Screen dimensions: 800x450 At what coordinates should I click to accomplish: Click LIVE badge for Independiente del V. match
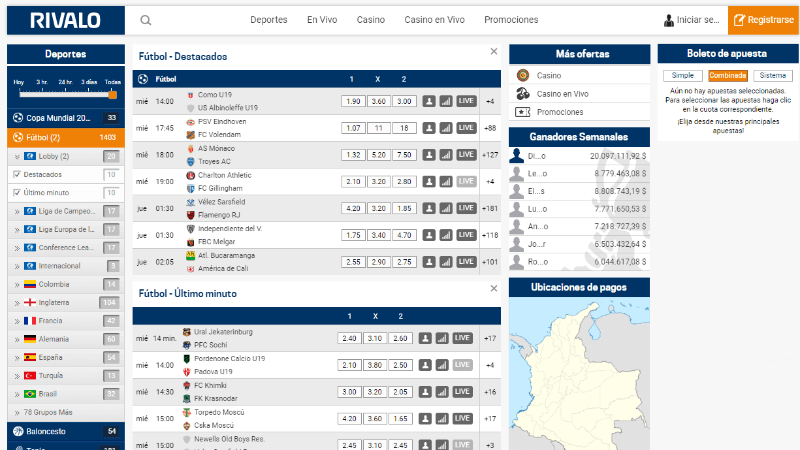466,235
